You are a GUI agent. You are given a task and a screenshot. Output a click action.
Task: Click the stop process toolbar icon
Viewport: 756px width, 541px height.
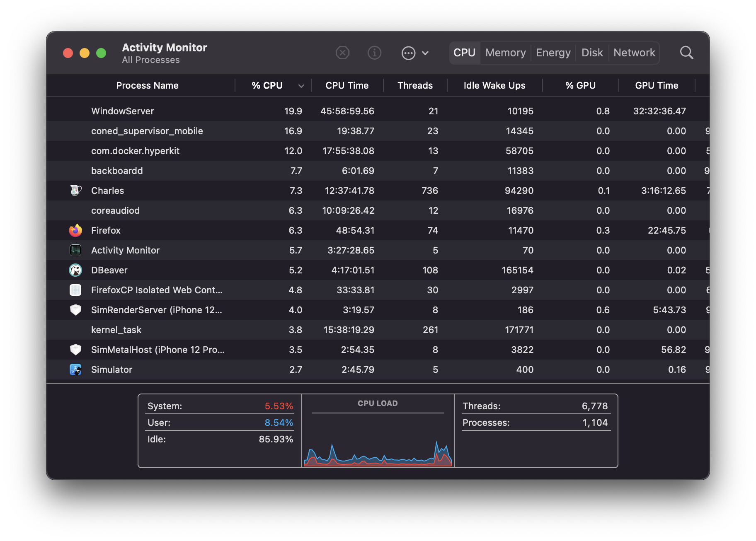click(x=342, y=53)
